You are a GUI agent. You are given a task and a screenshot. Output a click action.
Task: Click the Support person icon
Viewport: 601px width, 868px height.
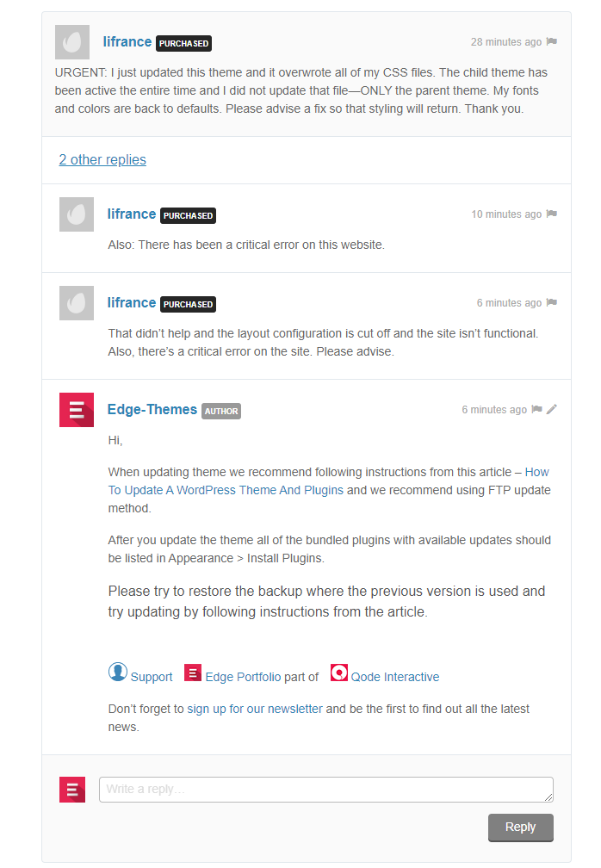point(117,672)
